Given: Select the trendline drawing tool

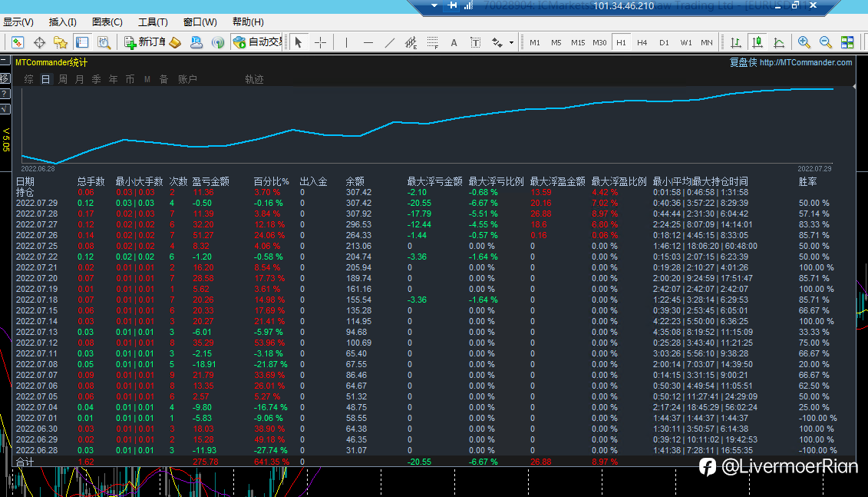Looking at the screenshot, I should pos(390,43).
